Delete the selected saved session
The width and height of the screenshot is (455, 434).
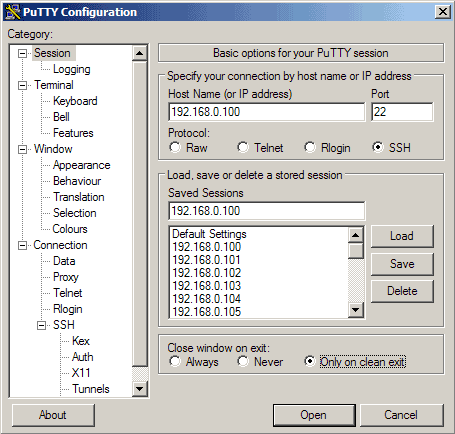[x=402, y=291]
